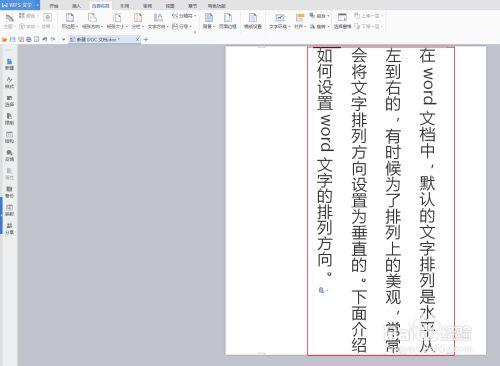Open the 页边距 margins dropdown

[70, 21]
